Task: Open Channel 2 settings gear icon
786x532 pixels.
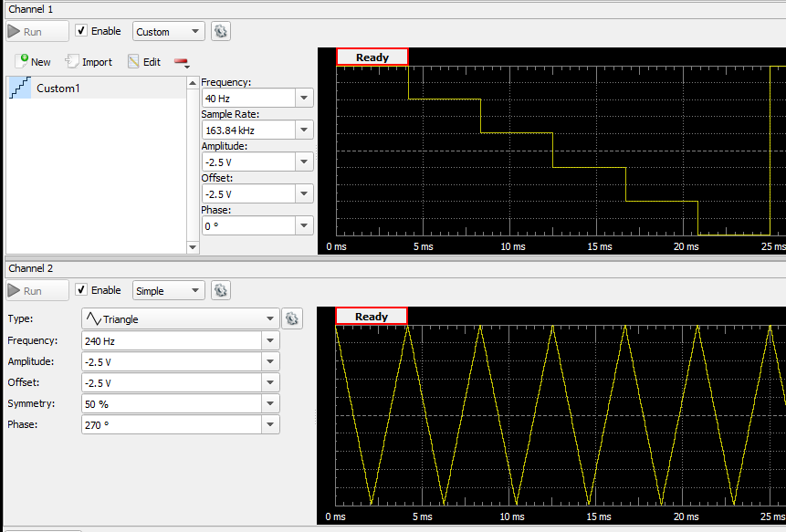Action: [220, 290]
